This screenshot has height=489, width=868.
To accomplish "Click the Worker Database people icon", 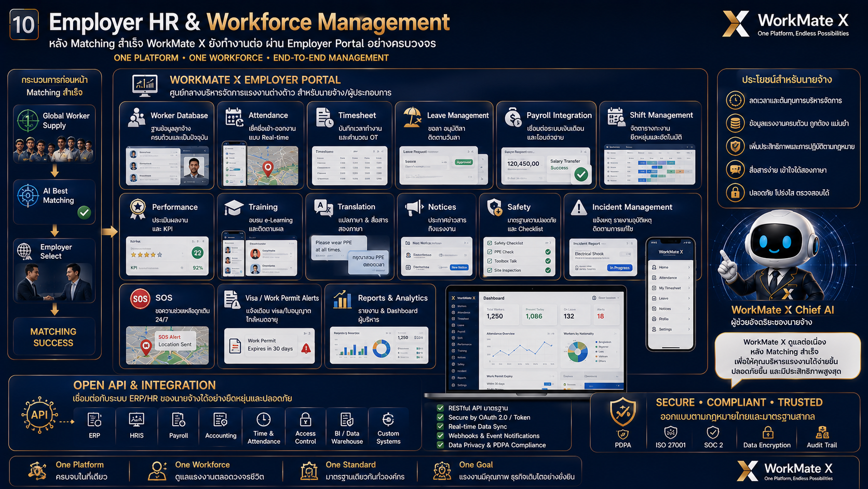I will point(137,118).
